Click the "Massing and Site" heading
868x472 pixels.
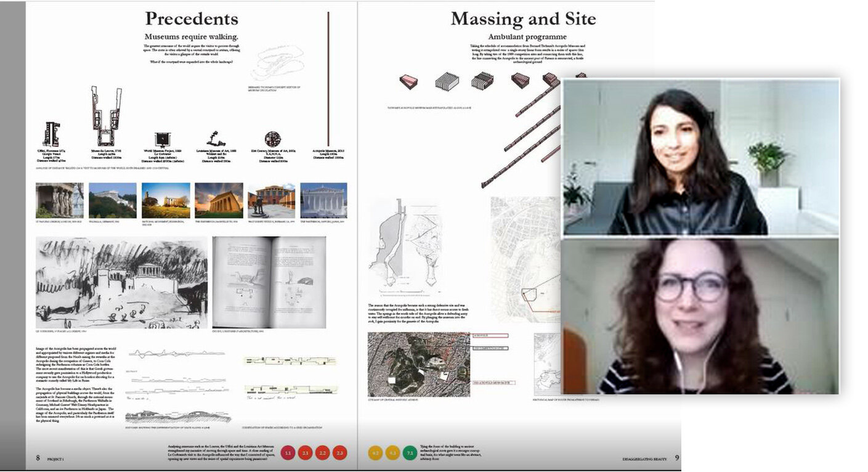[523, 18]
